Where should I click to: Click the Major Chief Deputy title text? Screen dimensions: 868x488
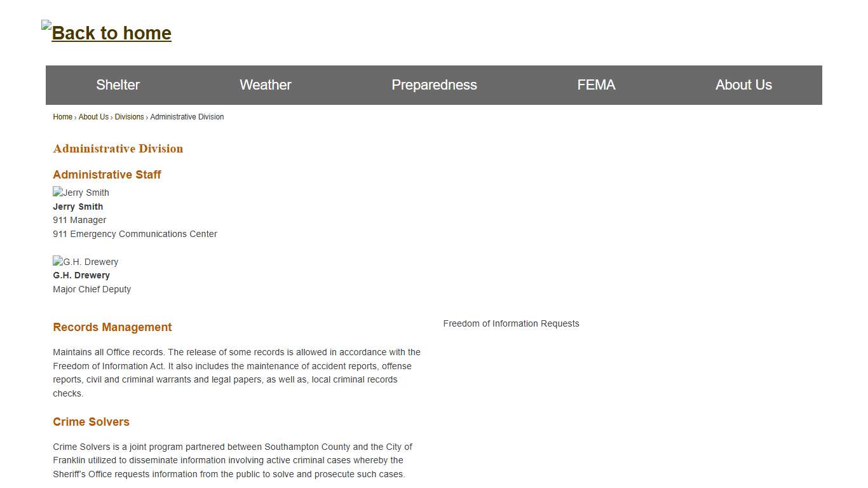[92, 289]
